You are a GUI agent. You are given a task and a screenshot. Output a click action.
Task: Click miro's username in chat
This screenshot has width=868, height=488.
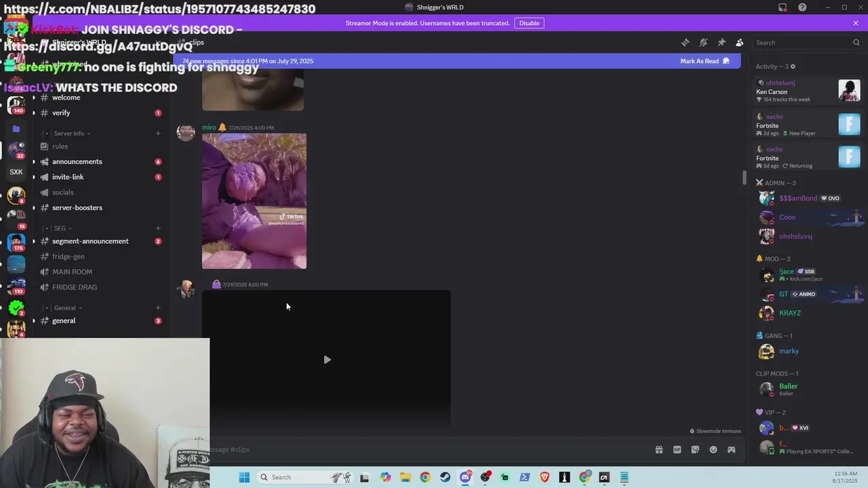[209, 127]
